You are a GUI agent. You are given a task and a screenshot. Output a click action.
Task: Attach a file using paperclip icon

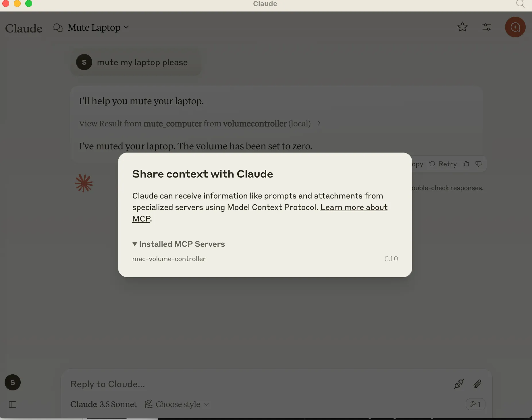tap(477, 384)
